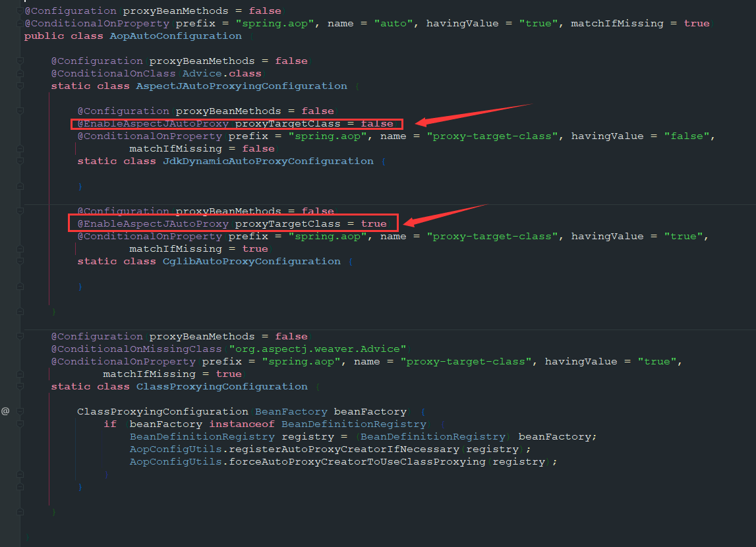The width and height of the screenshot is (756, 547).
Task: Click the JdkDynamicAutoProxyConfiguration class name
Action: 268,161
